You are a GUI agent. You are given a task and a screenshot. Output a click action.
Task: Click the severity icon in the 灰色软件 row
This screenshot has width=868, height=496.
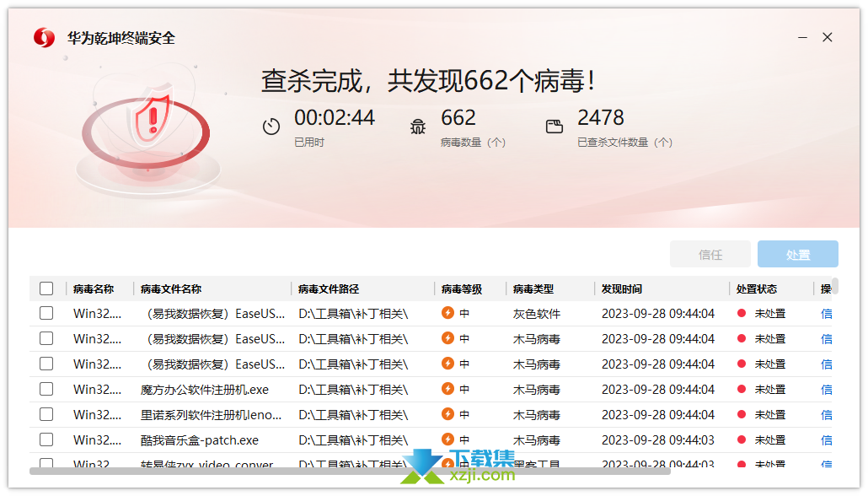[x=447, y=313]
